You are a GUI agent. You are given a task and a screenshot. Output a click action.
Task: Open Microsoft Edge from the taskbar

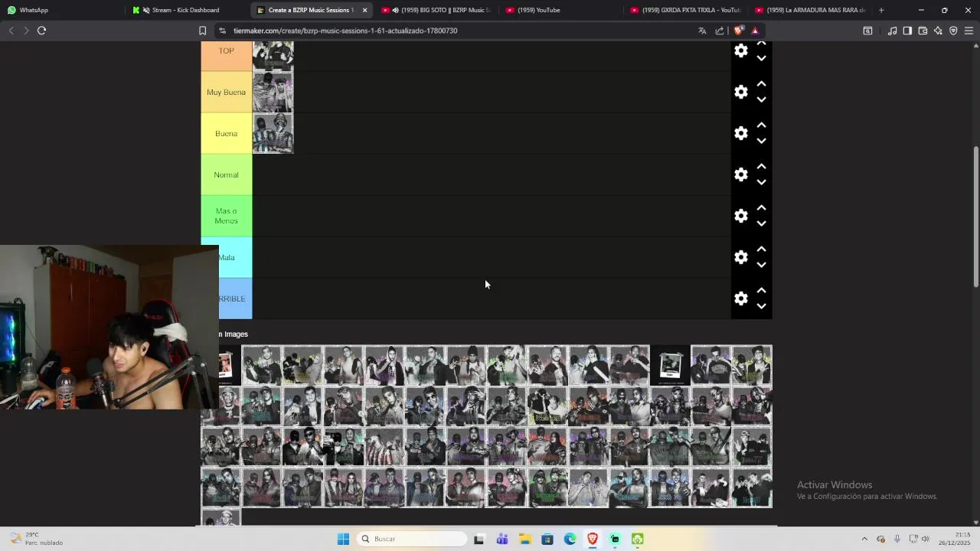tap(570, 539)
